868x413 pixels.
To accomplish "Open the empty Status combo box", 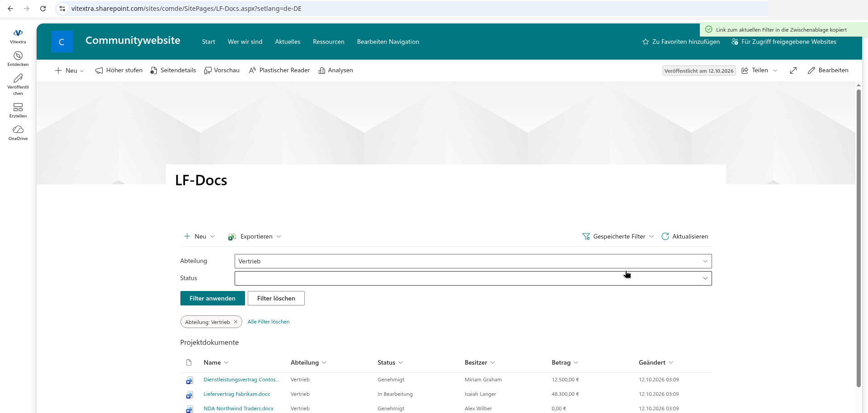I will tap(473, 278).
